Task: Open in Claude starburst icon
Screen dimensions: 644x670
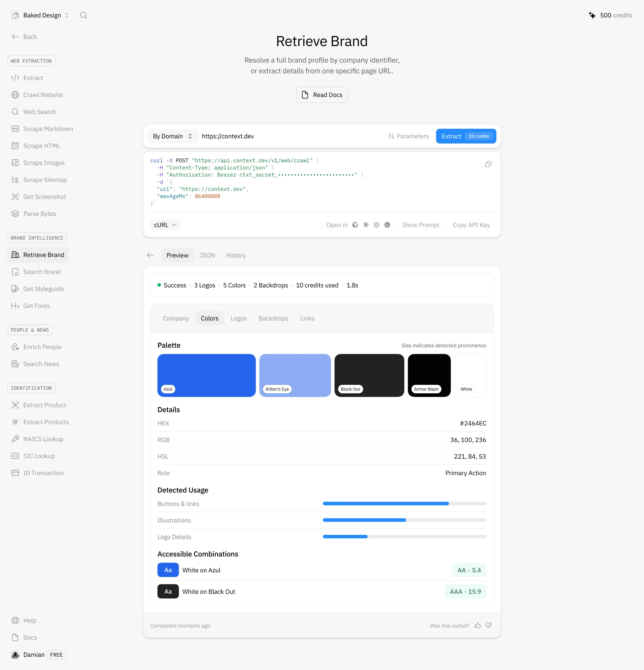Action: pos(366,225)
